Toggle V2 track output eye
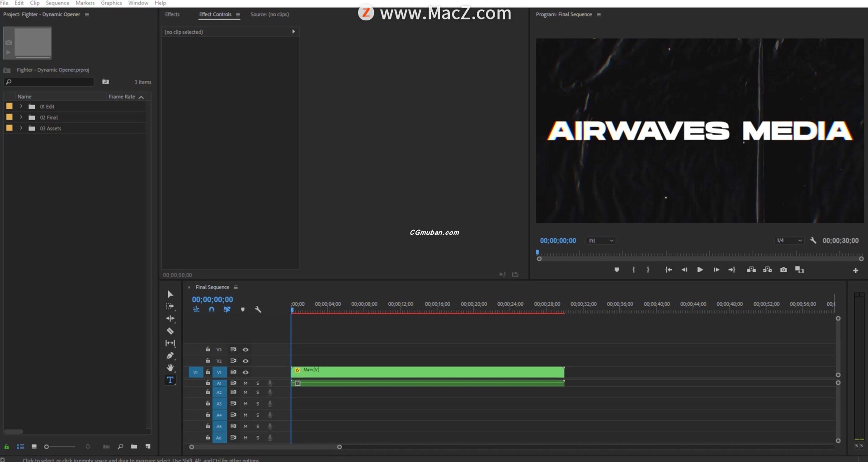The image size is (868, 462). point(245,361)
